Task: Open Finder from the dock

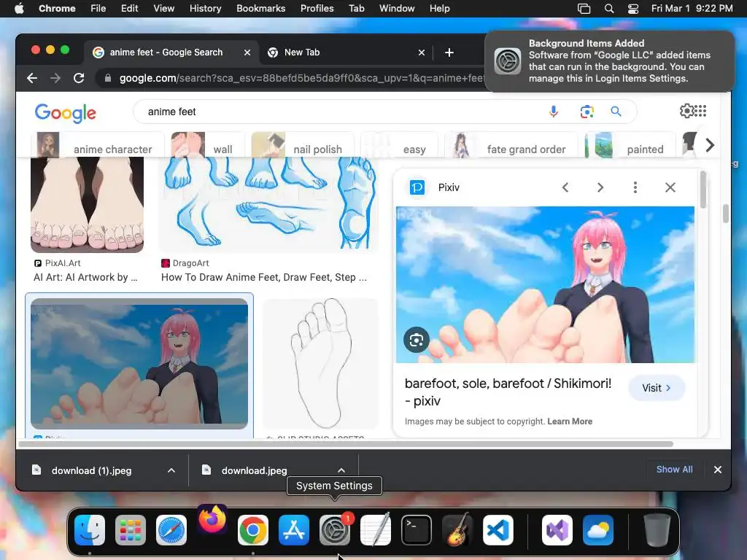Action: (x=90, y=529)
